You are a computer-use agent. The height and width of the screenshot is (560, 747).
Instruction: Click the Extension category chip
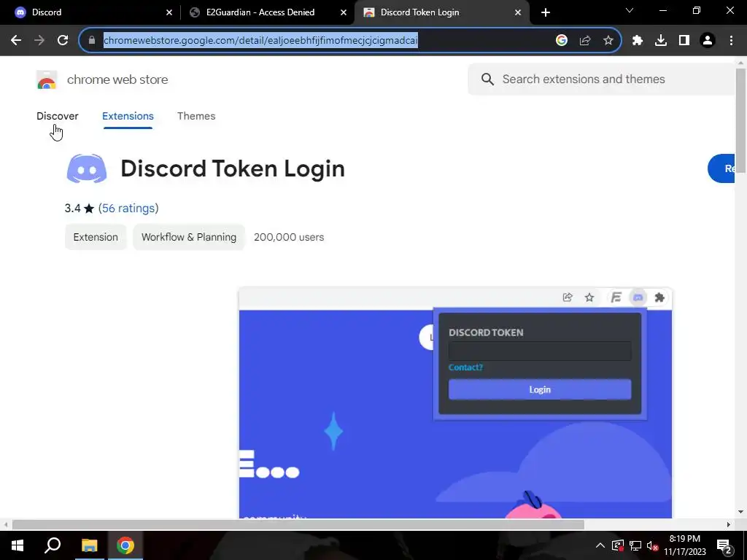click(96, 237)
